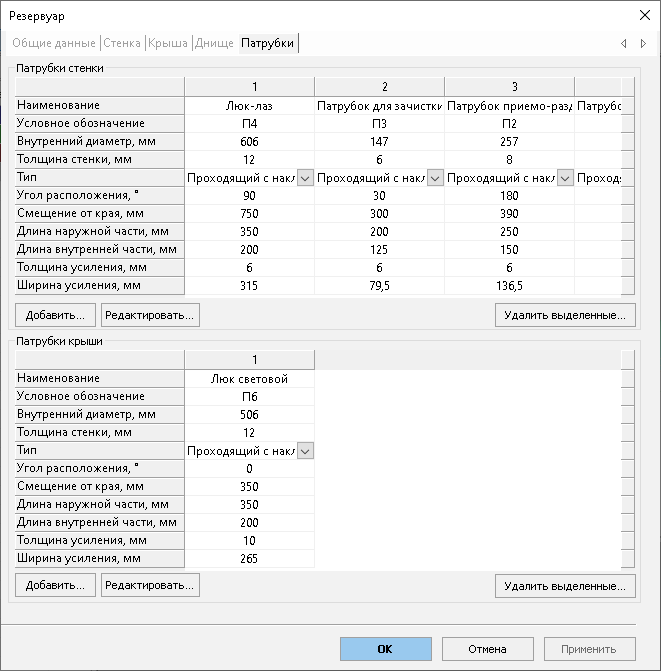Screen dimensions: 661x671
Task: Click the right tab scroll arrow
Action: click(x=643, y=44)
